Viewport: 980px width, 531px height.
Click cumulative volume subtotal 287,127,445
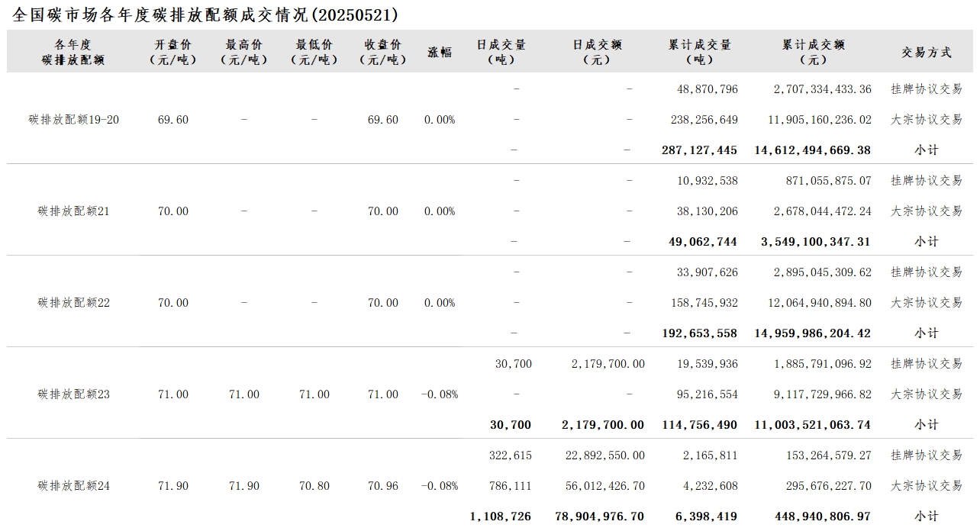click(x=699, y=150)
